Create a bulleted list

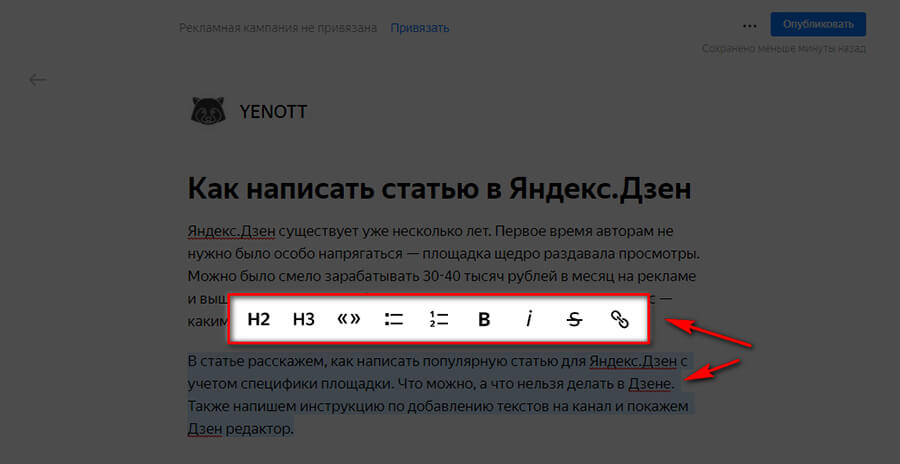[393, 320]
